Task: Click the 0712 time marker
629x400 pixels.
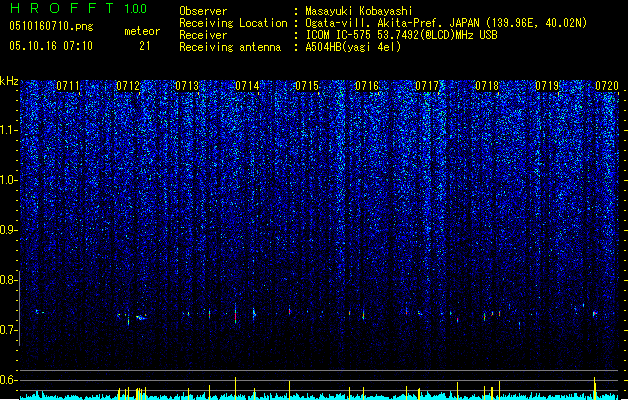Action: (x=128, y=86)
